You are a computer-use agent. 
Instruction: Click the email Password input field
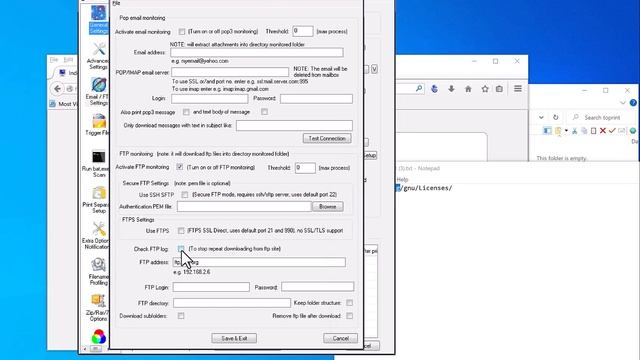click(316, 99)
